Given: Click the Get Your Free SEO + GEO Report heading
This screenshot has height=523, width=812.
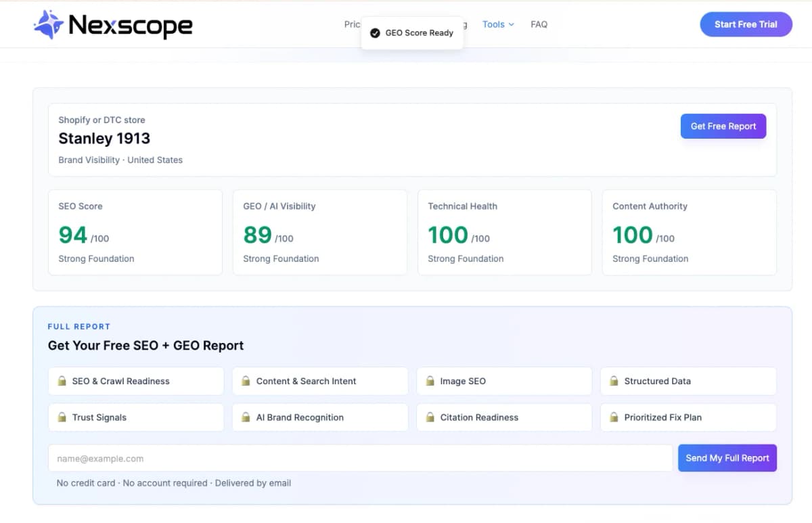Looking at the screenshot, I should click(x=145, y=346).
